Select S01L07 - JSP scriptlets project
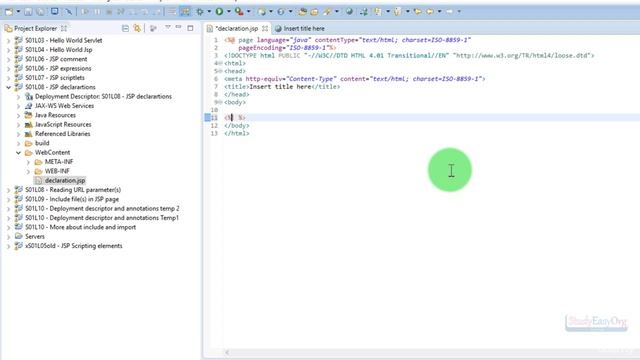The image size is (640, 360). click(55, 78)
